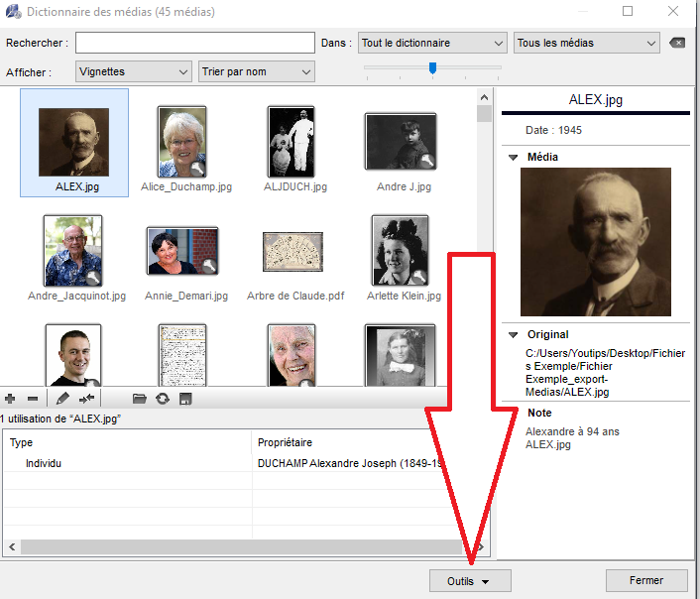Collapse the Média section triangle
Image resolution: width=700 pixels, height=599 pixels.
coord(513,157)
